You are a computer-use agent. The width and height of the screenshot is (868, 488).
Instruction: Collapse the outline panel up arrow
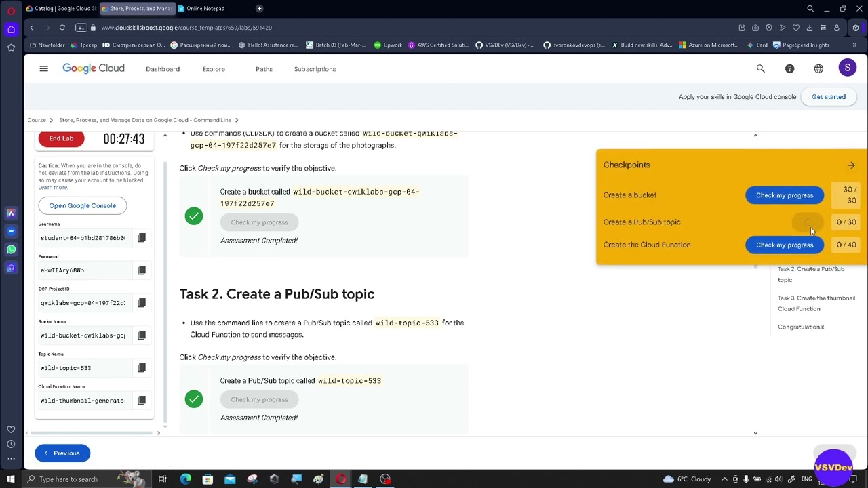(x=755, y=135)
